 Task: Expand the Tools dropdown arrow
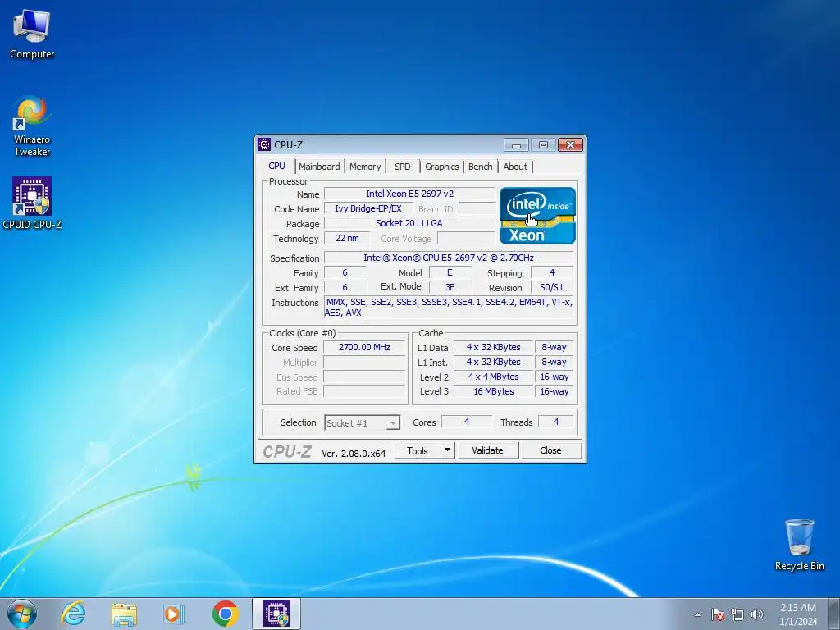pos(447,451)
